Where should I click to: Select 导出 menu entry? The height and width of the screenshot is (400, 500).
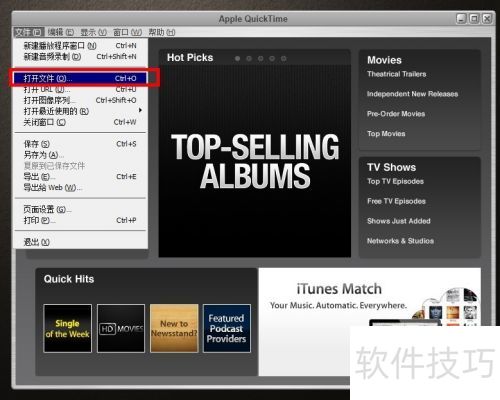pos(80,177)
